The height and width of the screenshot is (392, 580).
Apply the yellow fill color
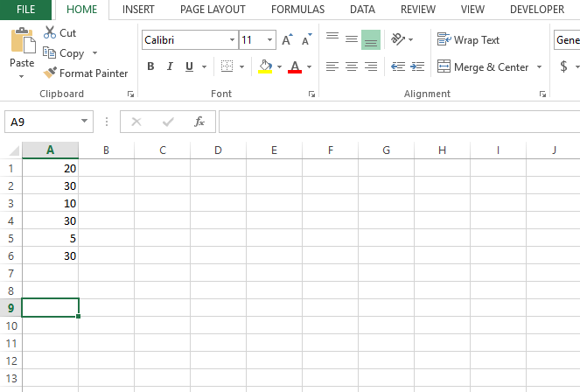[x=265, y=66]
